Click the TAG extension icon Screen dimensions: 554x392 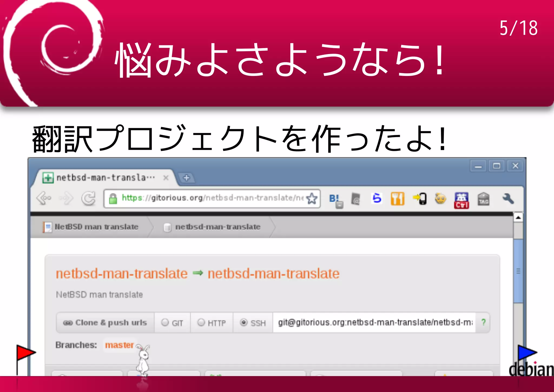483,199
